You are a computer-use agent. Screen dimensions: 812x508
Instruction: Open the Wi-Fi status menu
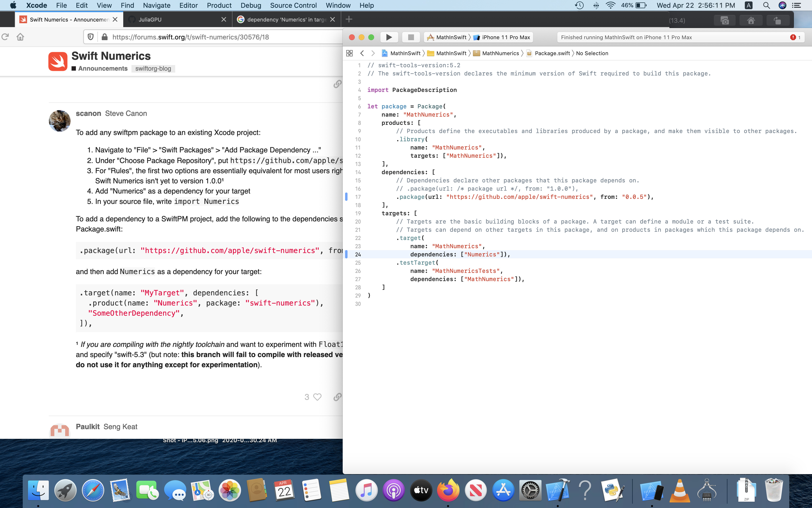[611, 5]
